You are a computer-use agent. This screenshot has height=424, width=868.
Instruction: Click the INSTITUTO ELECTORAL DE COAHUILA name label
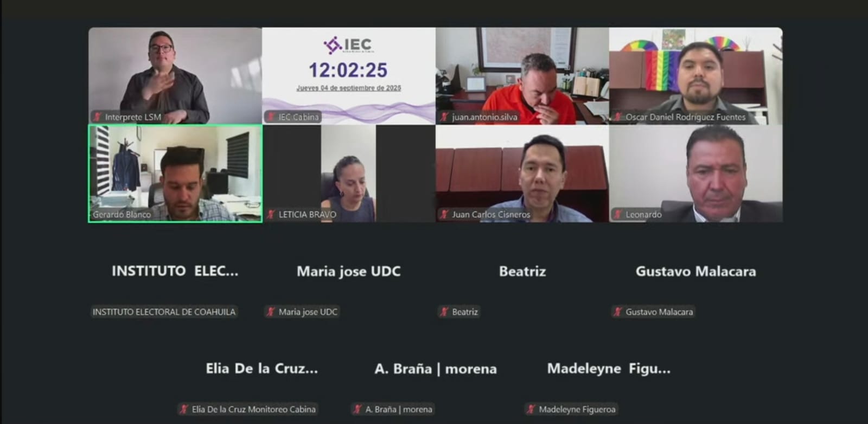(164, 312)
